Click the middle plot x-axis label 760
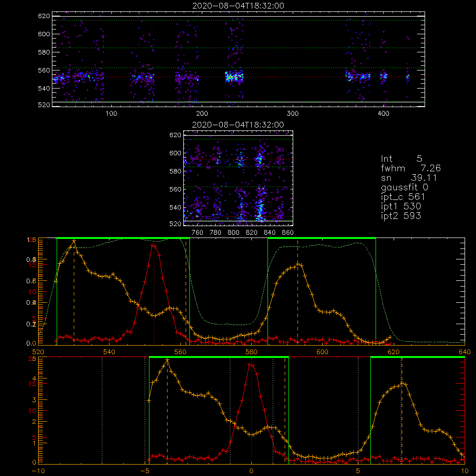 coord(198,233)
